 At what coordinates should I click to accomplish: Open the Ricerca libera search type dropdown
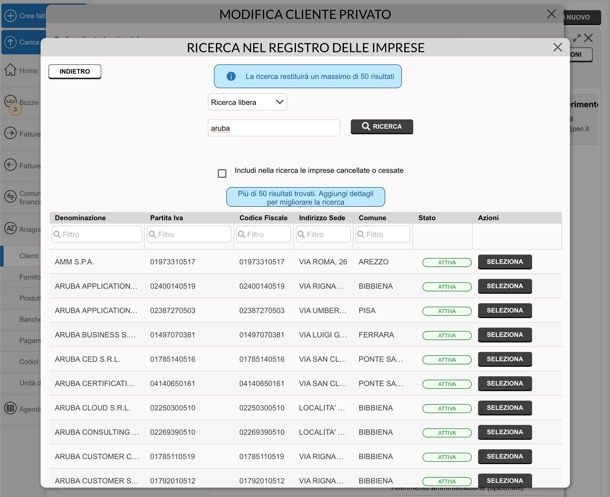coord(247,102)
